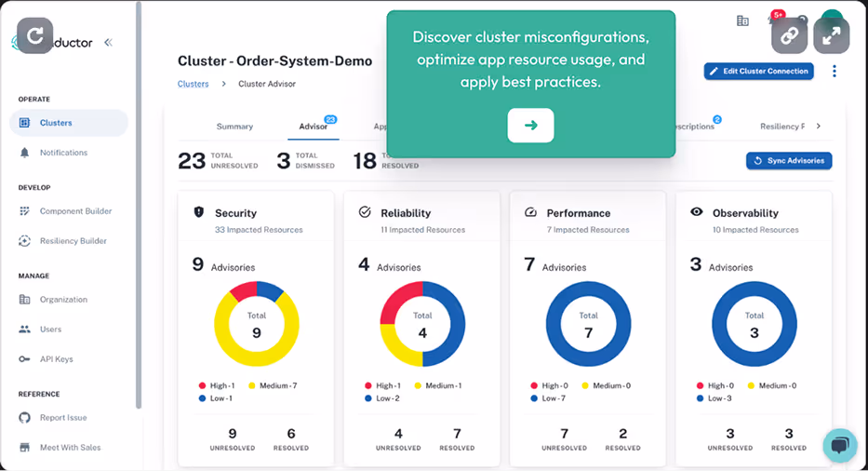Collapse the sidebar with double chevron
868x471 pixels.
(x=108, y=42)
